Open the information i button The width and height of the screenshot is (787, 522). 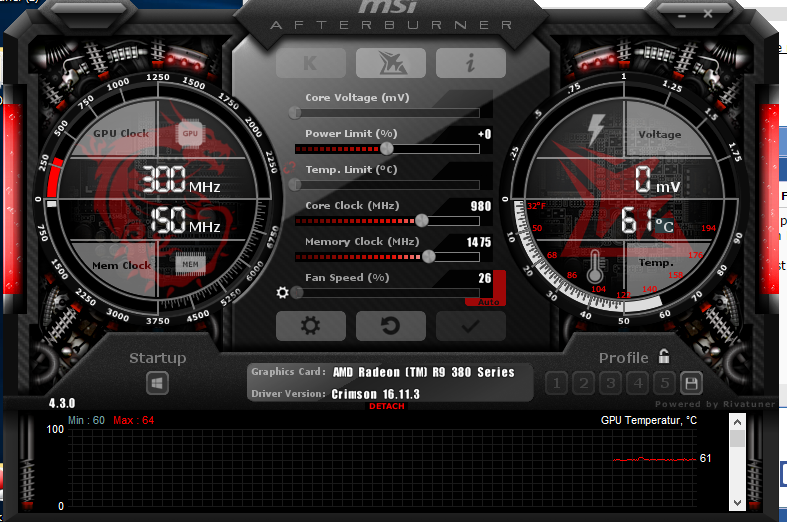(x=470, y=63)
